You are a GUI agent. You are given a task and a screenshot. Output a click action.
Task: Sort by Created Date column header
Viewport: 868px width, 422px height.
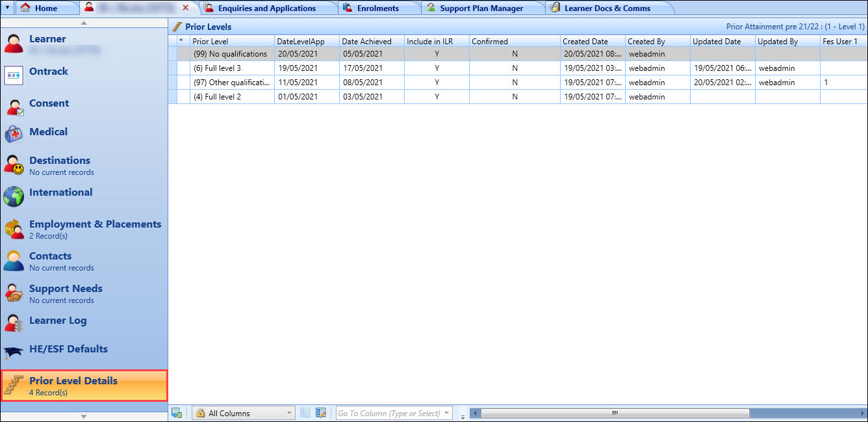click(593, 41)
